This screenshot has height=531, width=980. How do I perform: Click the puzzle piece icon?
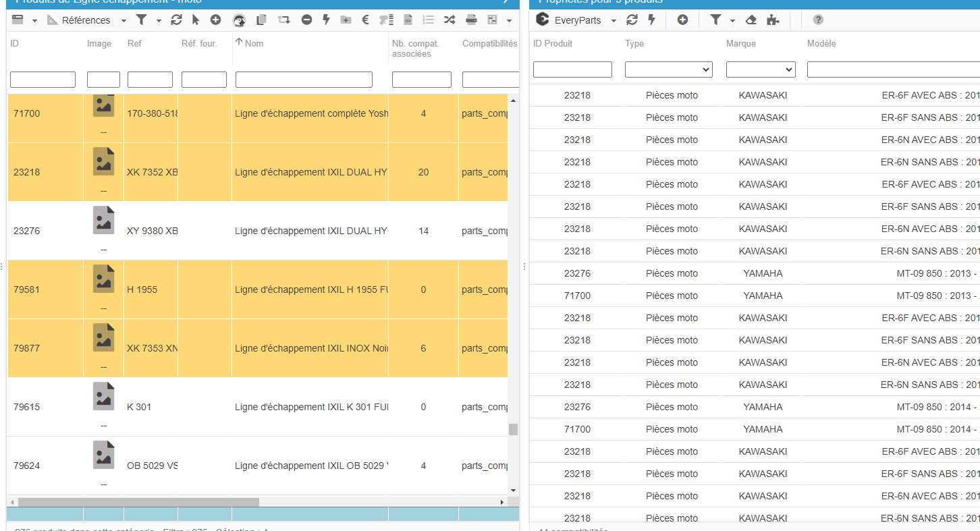[x=773, y=20]
